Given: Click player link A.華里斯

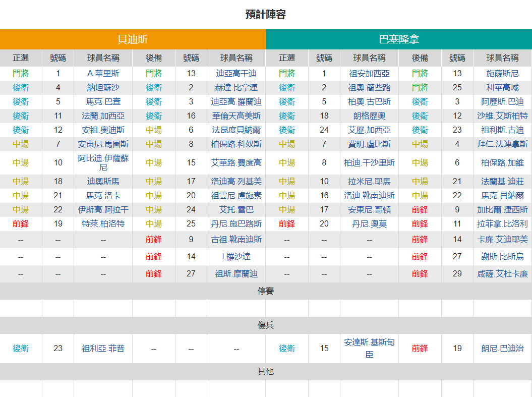Looking at the screenshot, I should [103, 74].
